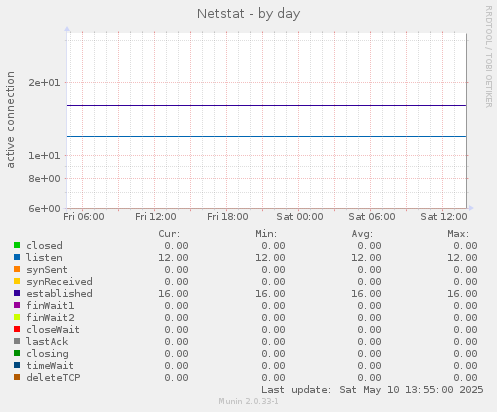The image size is (497, 412).
Task: Click the 'Sat 00:00' x-axis label
Action: click(x=300, y=217)
